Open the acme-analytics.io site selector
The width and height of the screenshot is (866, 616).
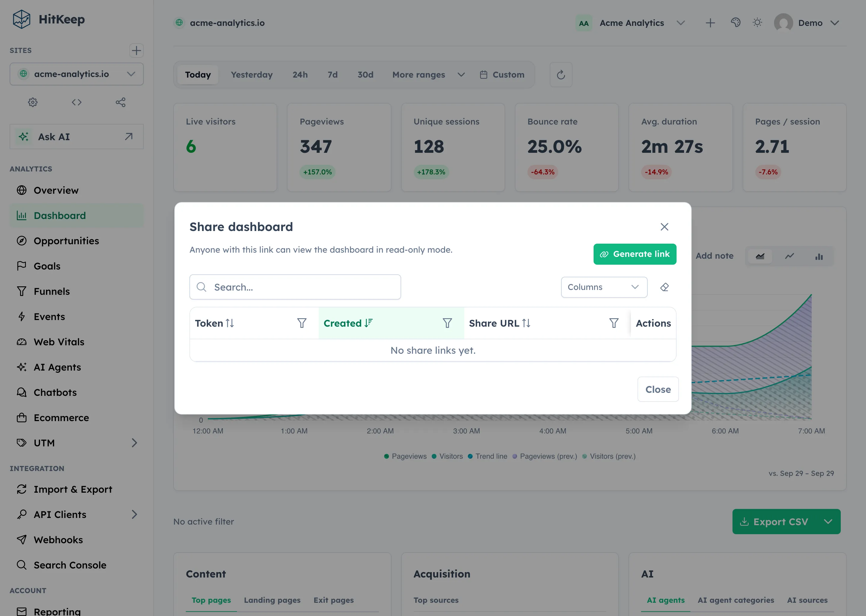77,74
